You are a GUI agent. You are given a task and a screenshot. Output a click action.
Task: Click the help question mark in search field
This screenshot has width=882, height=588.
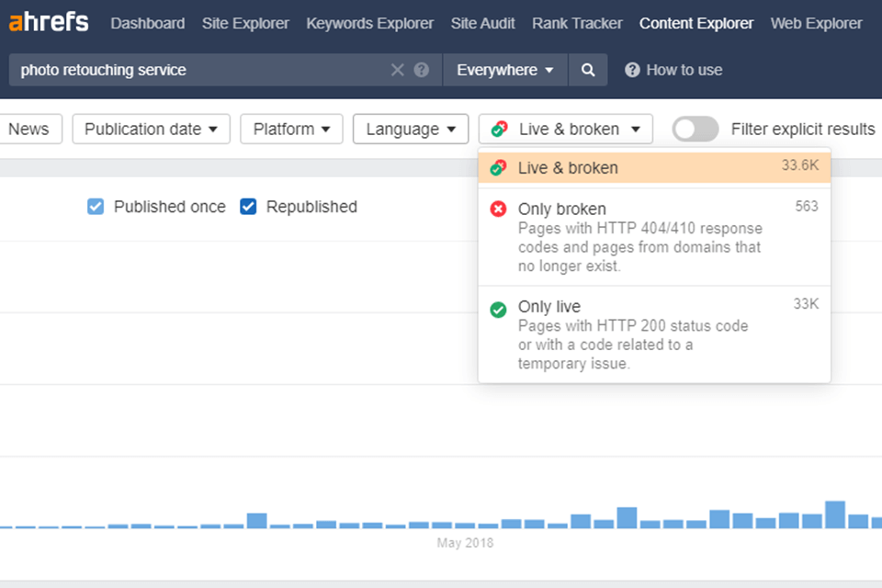422,70
